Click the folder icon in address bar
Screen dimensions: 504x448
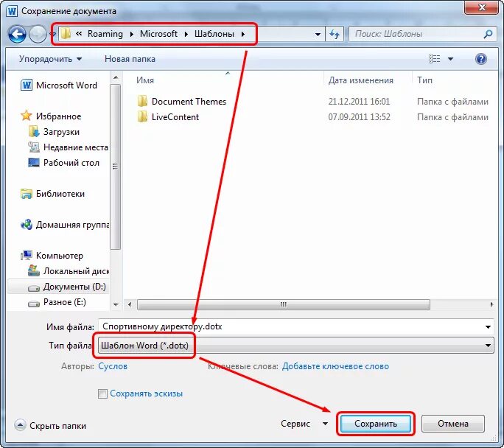point(66,34)
